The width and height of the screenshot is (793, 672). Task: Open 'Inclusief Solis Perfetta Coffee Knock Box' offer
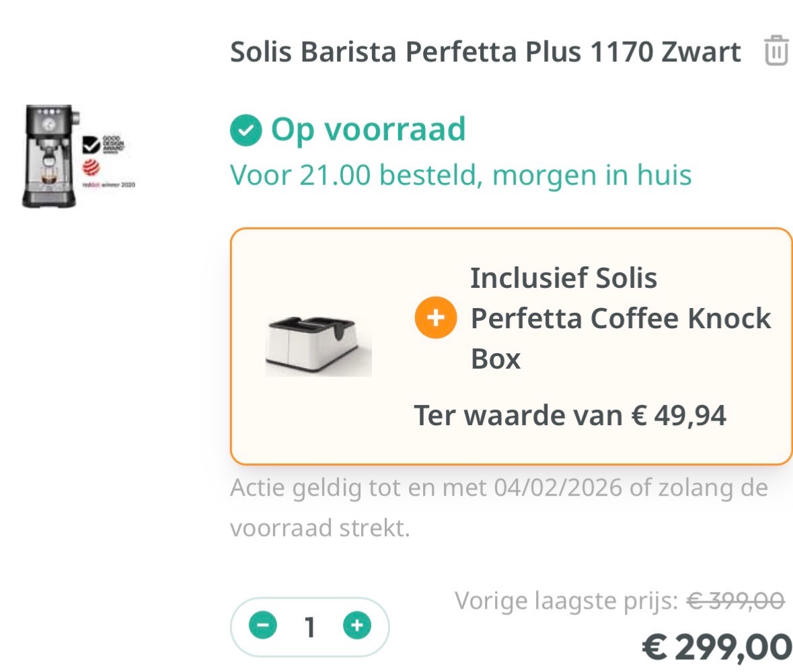point(619,318)
